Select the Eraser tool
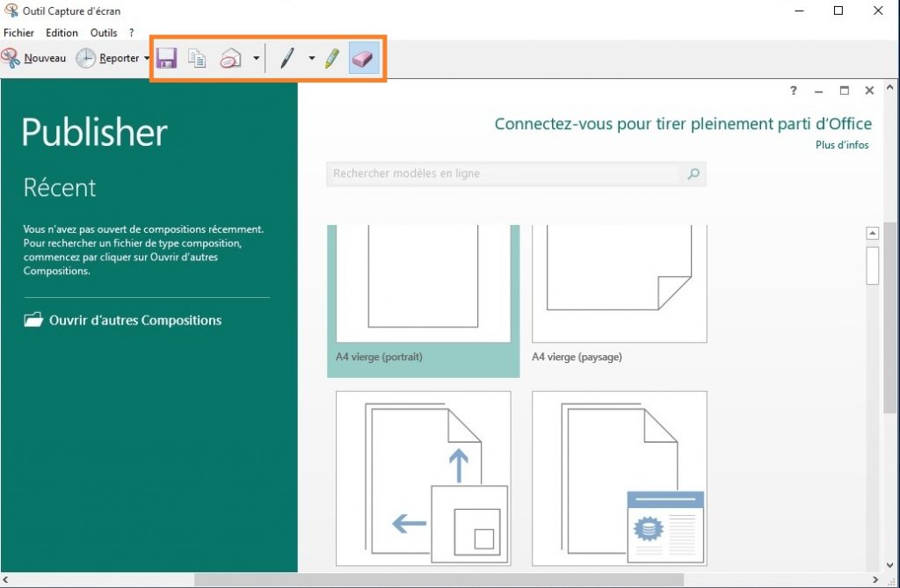The image size is (900, 588). [364, 58]
